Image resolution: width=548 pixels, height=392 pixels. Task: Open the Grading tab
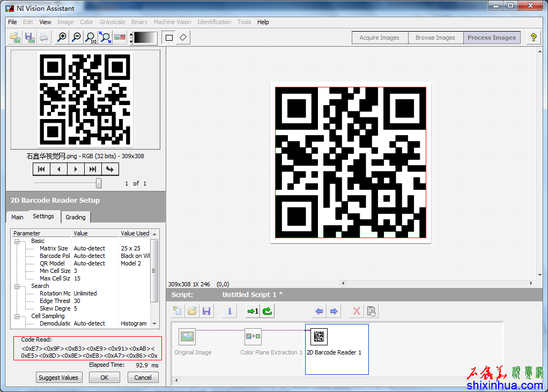pos(76,217)
